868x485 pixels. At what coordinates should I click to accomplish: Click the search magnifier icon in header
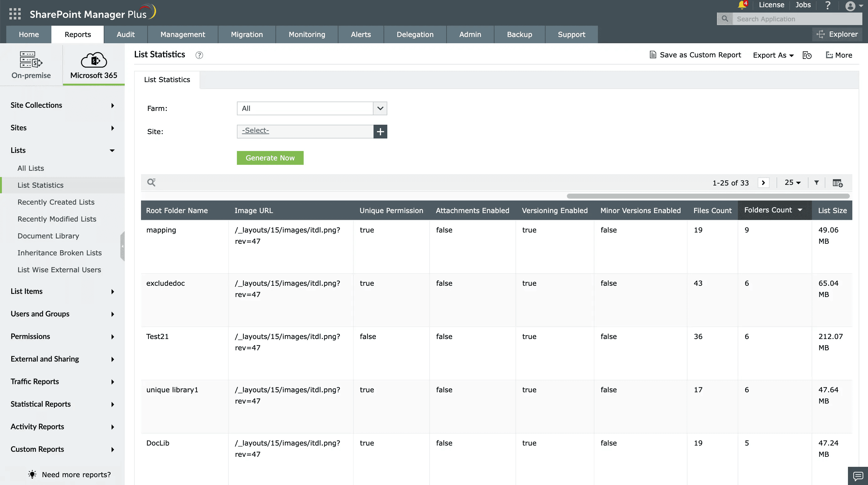(725, 19)
